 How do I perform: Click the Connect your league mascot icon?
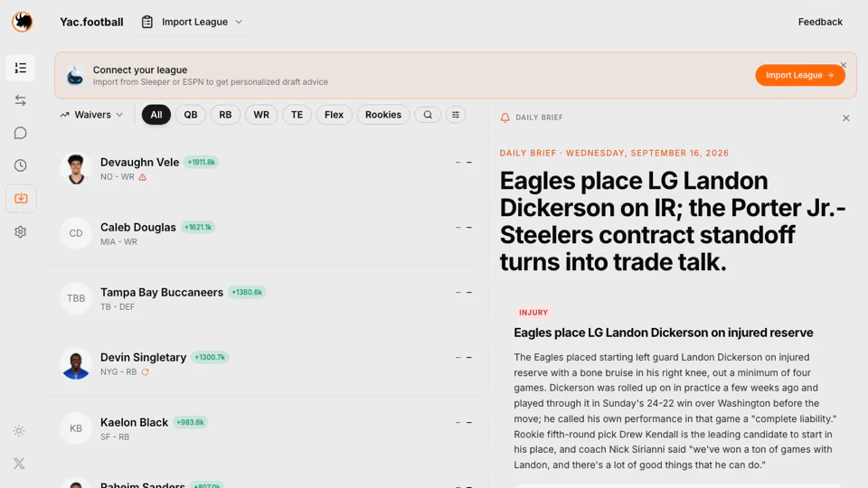tap(75, 75)
